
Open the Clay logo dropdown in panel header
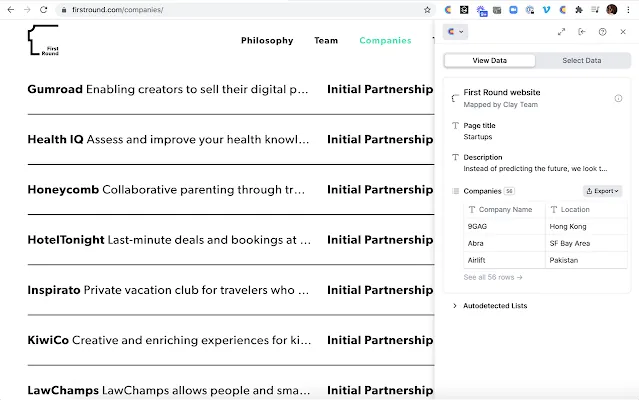456,32
